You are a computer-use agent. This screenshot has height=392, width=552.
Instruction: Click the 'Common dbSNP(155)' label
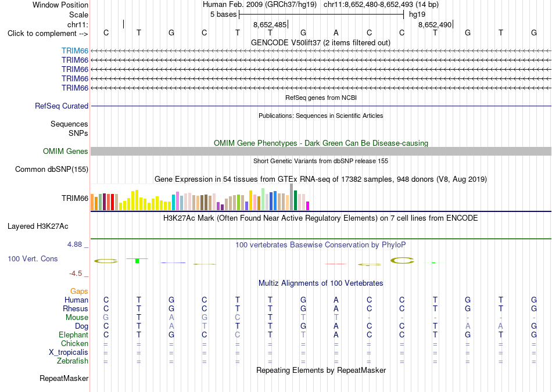52,169
